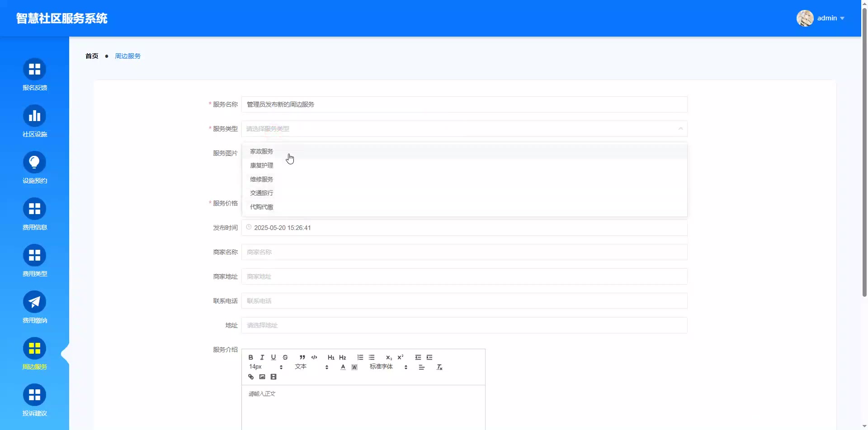
Task: Open the 发布时间 date time picker
Action: [x=464, y=228]
